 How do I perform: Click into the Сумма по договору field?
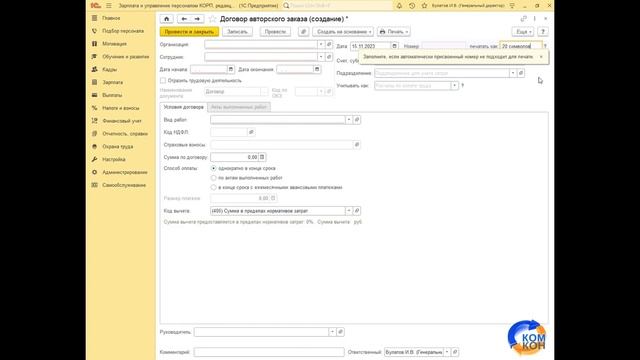[x=235, y=157]
